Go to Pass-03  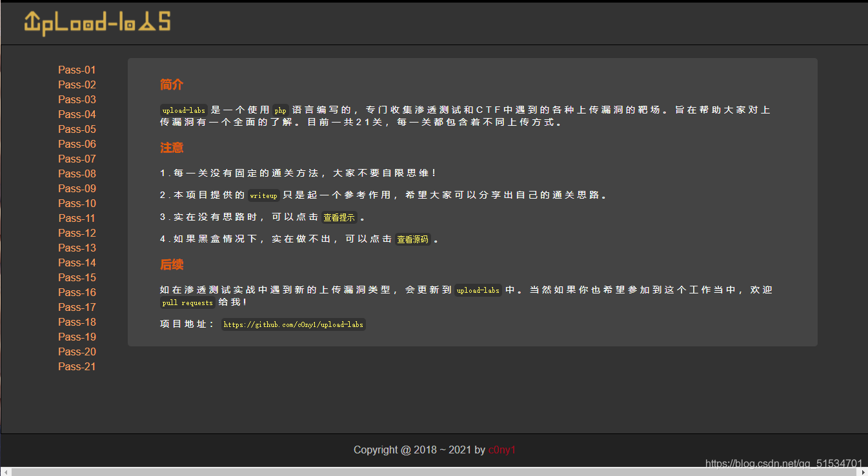(77, 99)
